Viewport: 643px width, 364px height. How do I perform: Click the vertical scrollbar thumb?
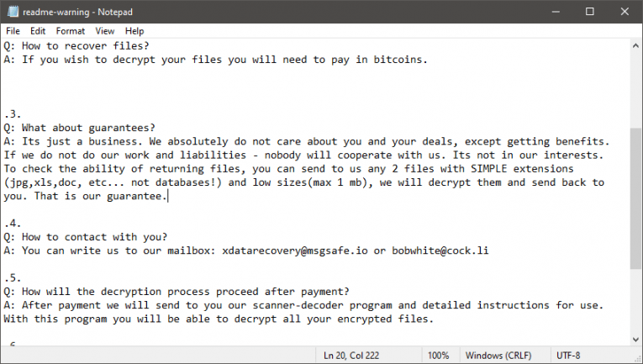click(636, 198)
